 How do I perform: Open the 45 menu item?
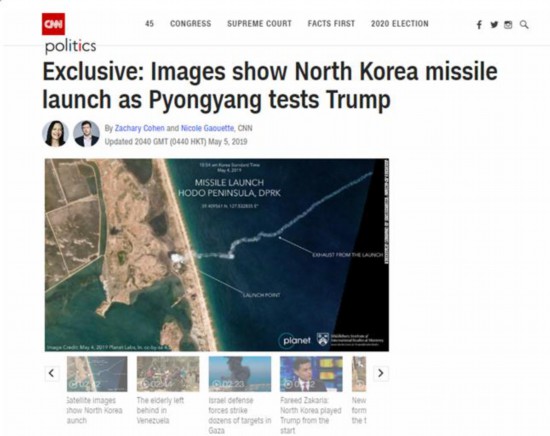(x=149, y=24)
